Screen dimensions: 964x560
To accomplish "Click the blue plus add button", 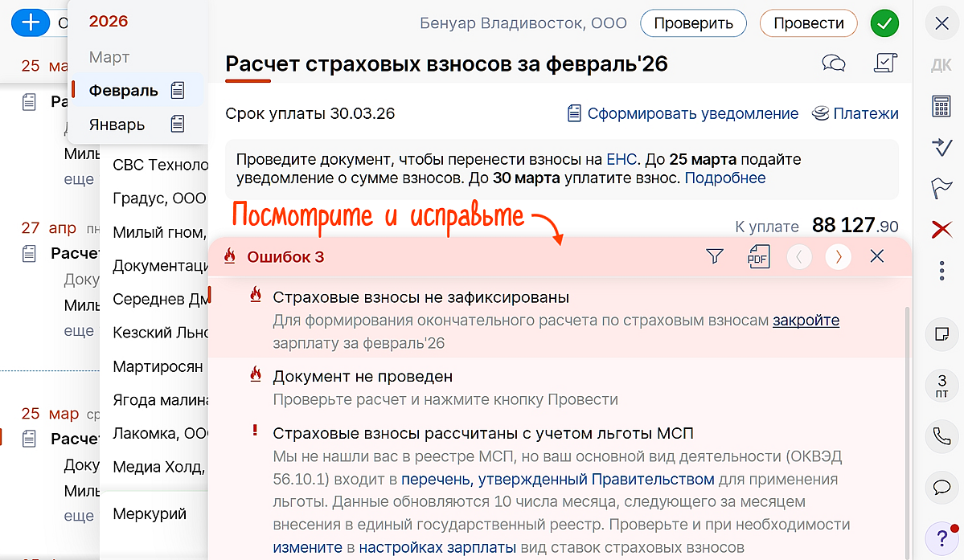I will click(x=30, y=22).
